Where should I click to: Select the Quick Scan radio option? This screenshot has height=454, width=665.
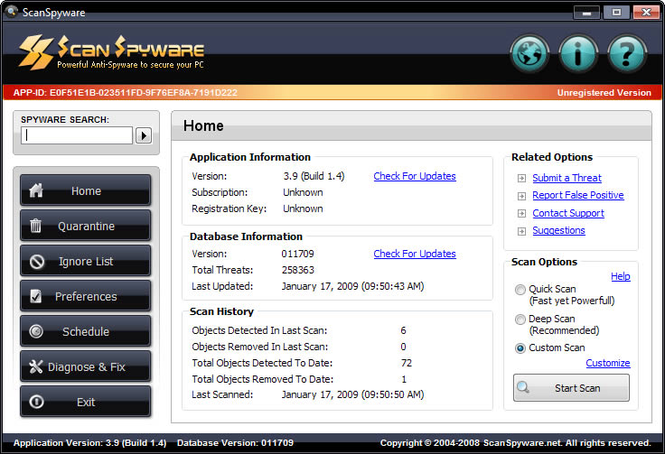pyautogui.click(x=520, y=290)
